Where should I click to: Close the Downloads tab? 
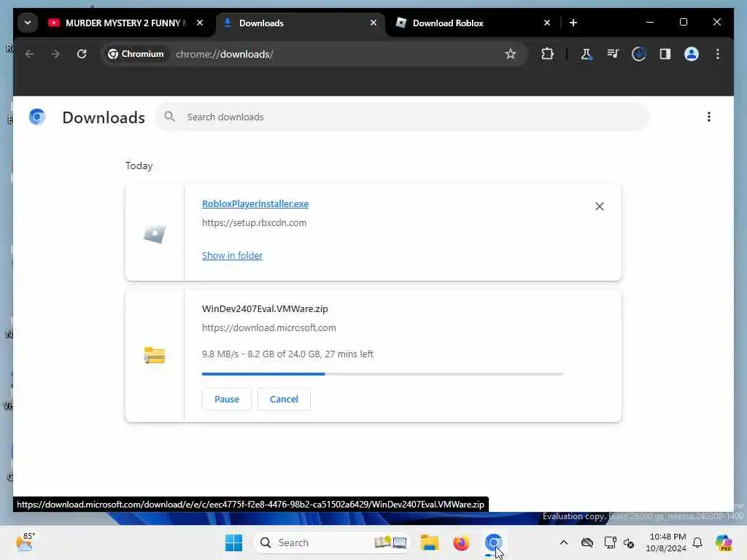(373, 23)
